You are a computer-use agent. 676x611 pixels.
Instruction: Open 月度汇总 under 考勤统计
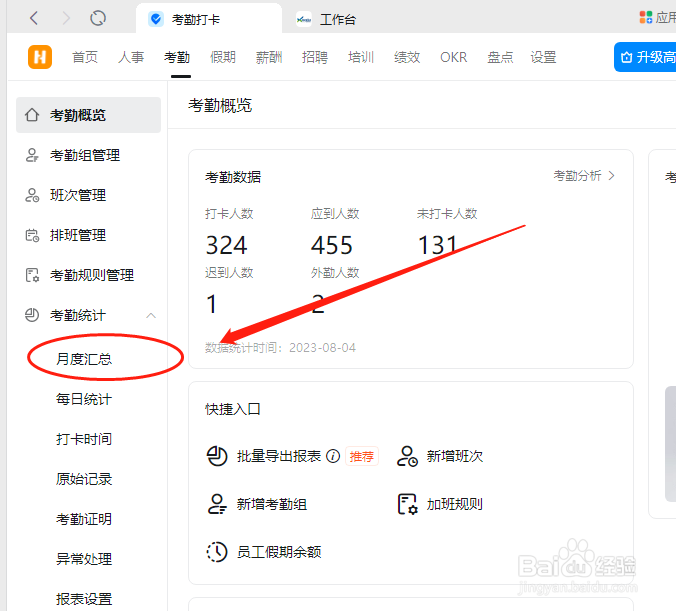pyautogui.click(x=84, y=359)
